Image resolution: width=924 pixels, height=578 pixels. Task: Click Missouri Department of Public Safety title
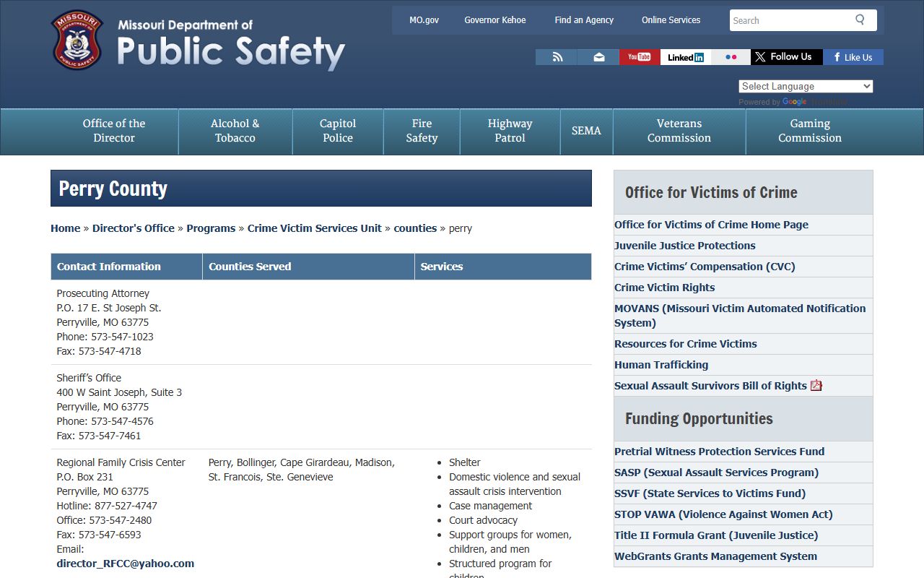coord(231,43)
